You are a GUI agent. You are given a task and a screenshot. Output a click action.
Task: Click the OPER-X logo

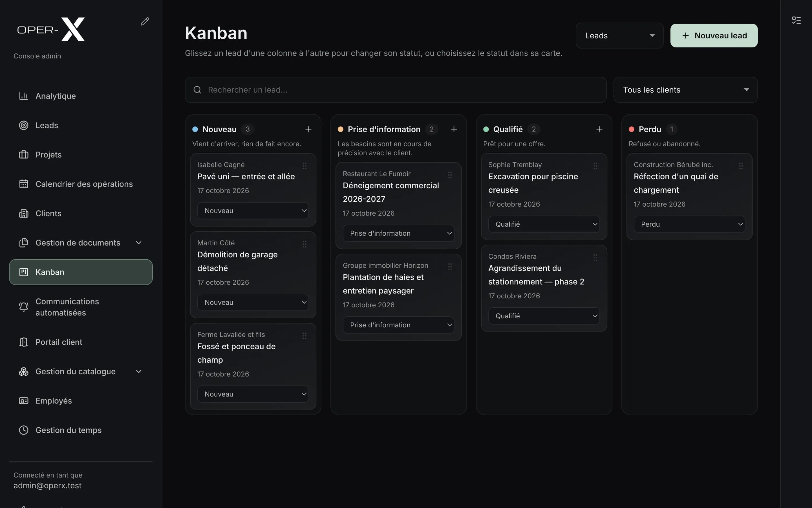point(51,30)
